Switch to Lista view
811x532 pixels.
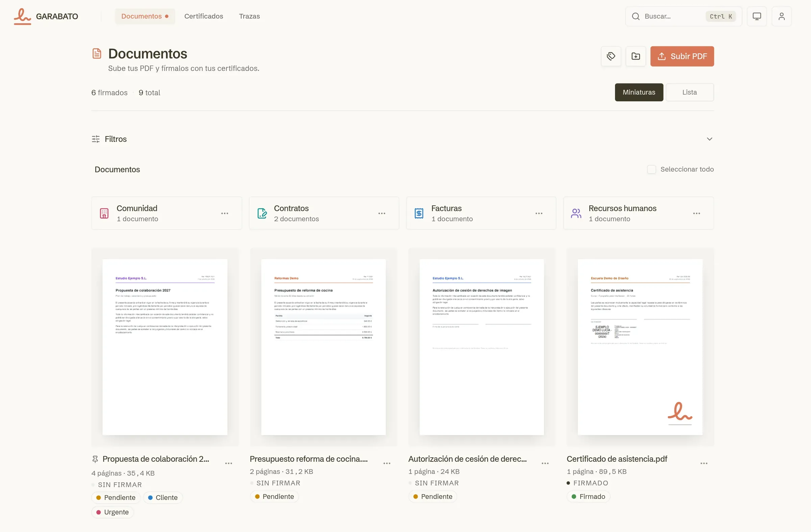point(690,92)
